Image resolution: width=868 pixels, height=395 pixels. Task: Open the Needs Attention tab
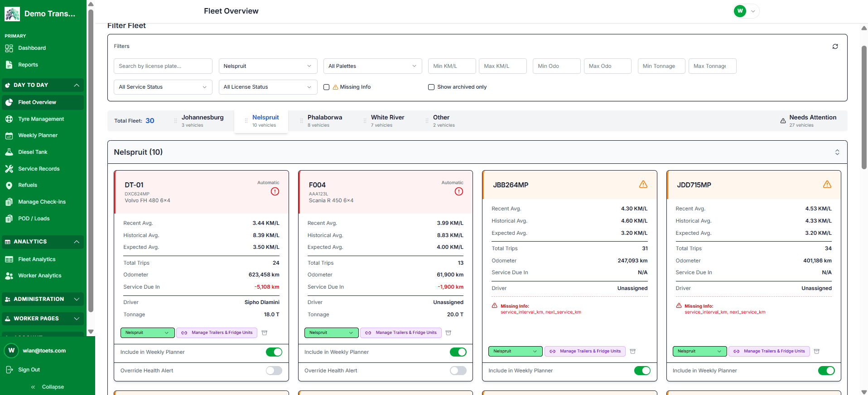[808, 121]
